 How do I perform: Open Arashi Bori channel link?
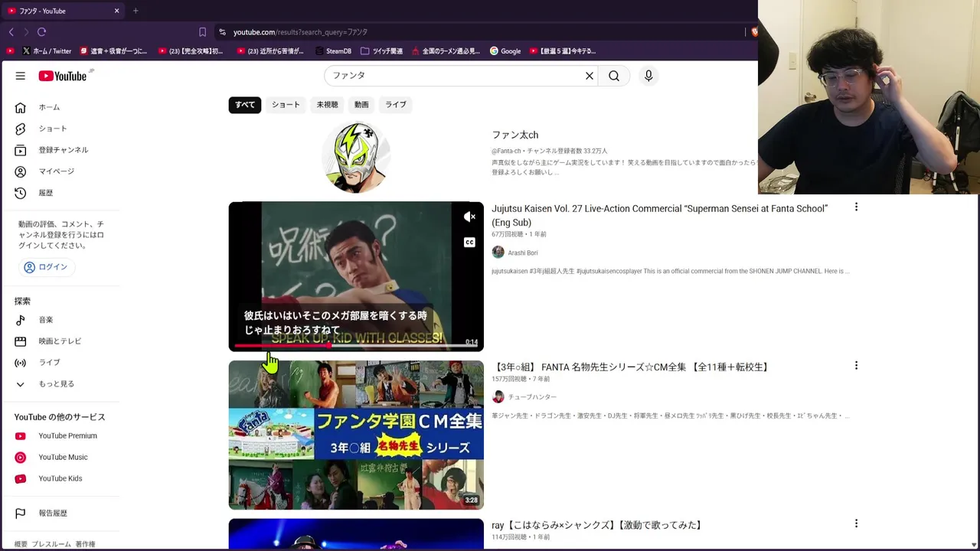522,253
